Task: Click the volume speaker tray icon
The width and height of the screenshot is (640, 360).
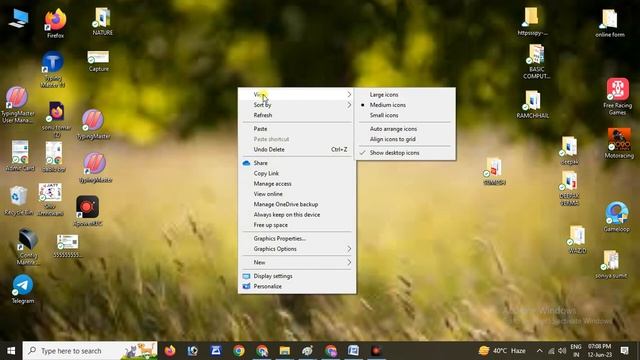Action: (562, 351)
